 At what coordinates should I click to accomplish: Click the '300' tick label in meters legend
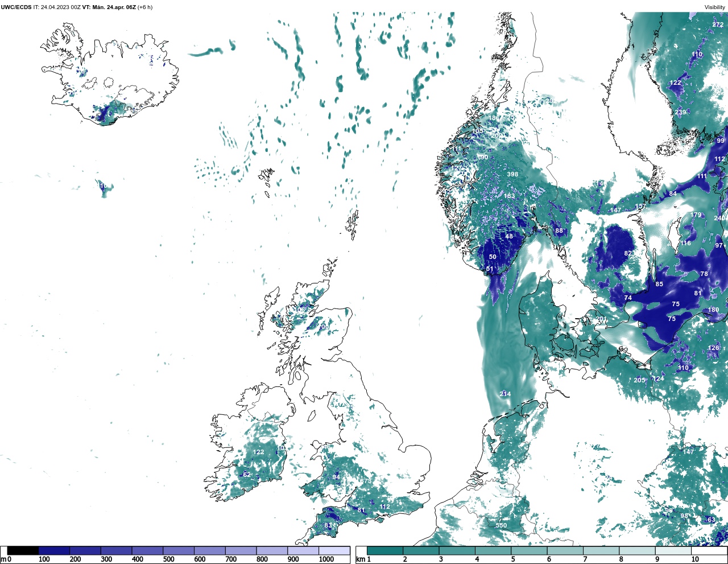pos(106,559)
